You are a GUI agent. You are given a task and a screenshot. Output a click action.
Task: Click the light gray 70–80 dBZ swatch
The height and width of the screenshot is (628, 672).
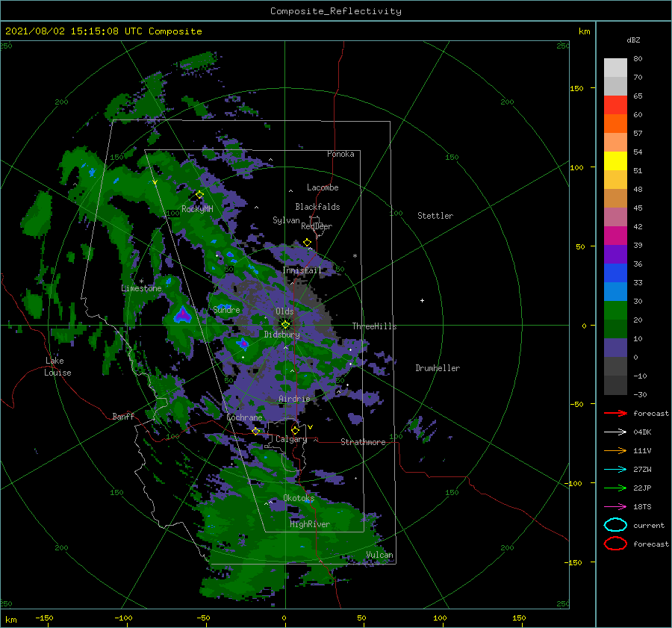coord(615,68)
